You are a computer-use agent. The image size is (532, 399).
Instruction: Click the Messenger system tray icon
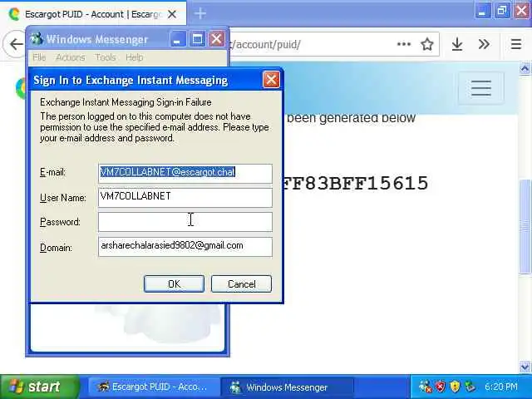click(x=425, y=387)
